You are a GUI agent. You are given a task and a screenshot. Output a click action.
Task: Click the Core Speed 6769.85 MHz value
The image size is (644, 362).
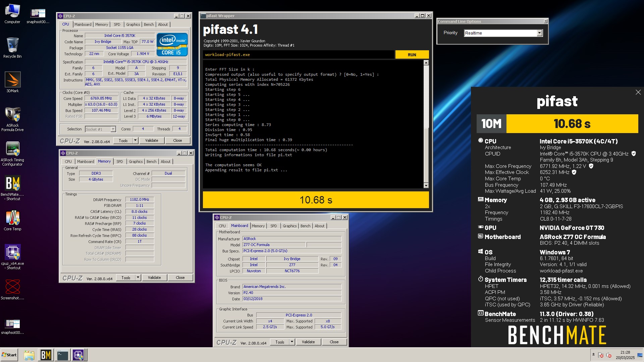[x=101, y=98]
